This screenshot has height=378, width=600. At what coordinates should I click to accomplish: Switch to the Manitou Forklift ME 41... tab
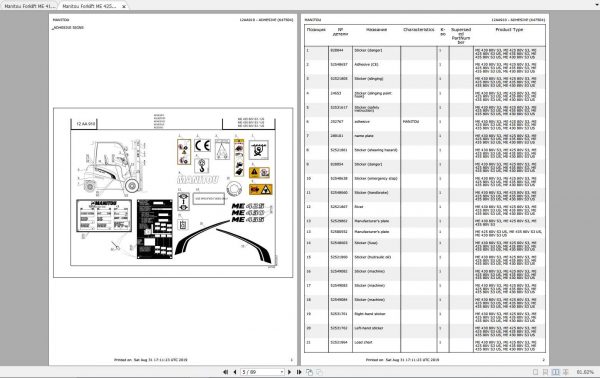29,6
